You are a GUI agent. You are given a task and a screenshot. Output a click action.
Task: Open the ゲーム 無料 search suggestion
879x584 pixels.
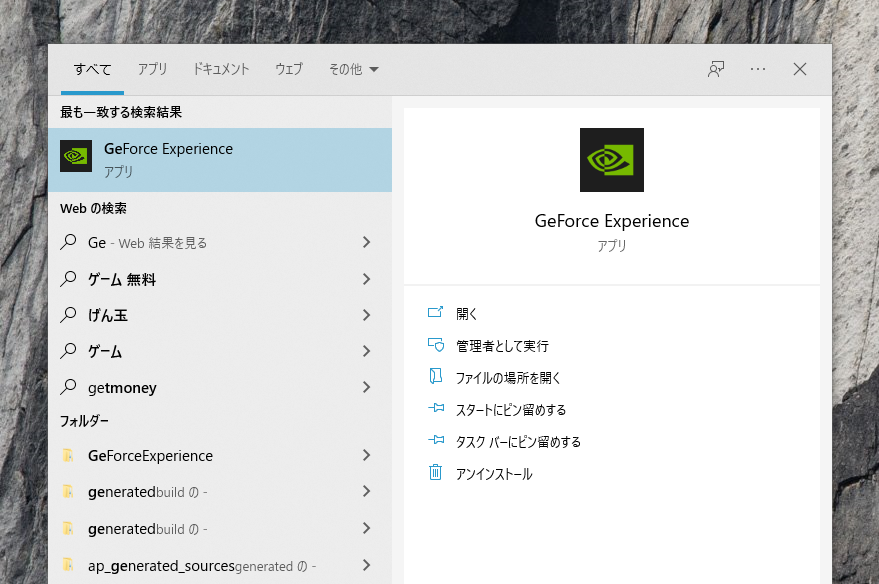tap(220, 279)
